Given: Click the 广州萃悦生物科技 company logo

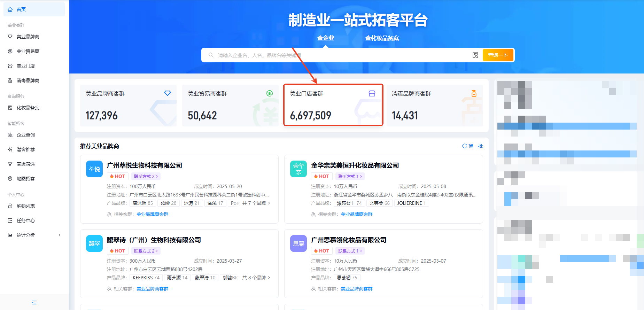Looking at the screenshot, I should [94, 169].
